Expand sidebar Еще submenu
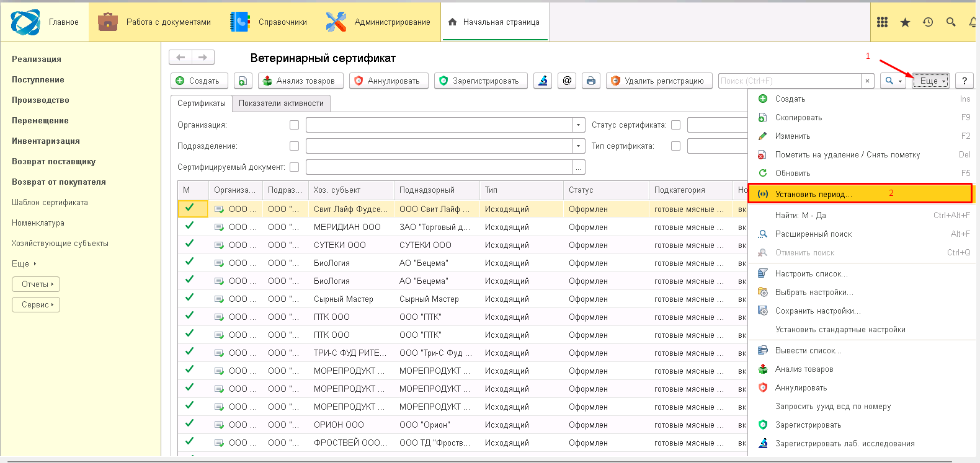Screen dimensions: 980x463 pos(24,263)
